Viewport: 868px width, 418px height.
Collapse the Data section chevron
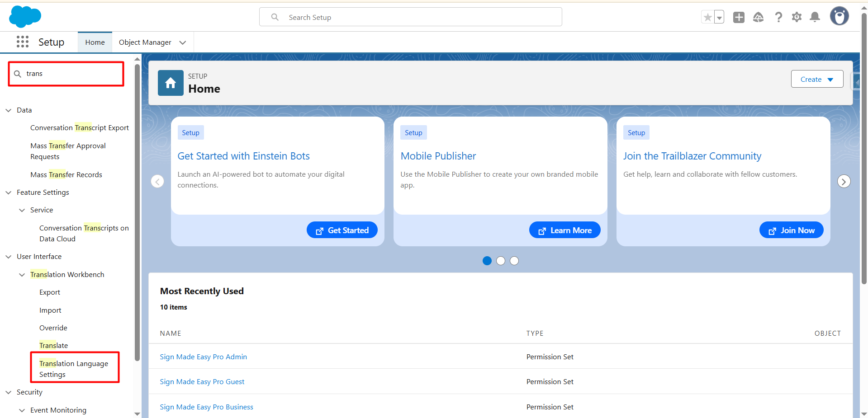click(9, 110)
